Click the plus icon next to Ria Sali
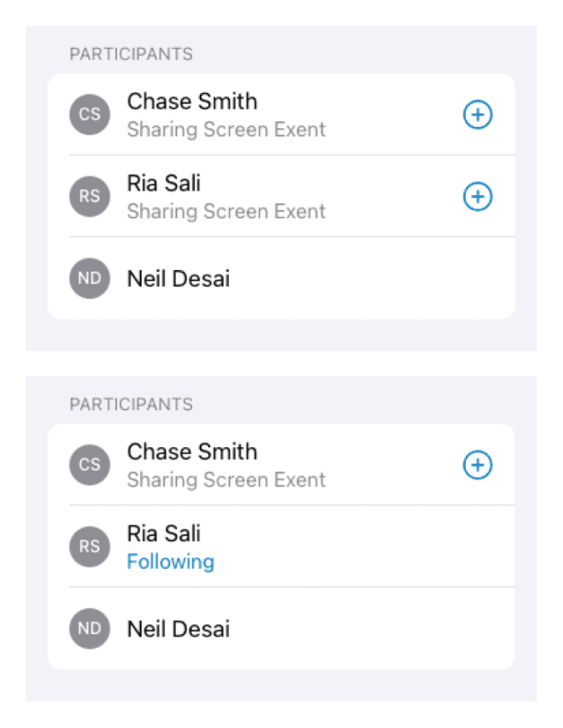 pyautogui.click(x=477, y=197)
